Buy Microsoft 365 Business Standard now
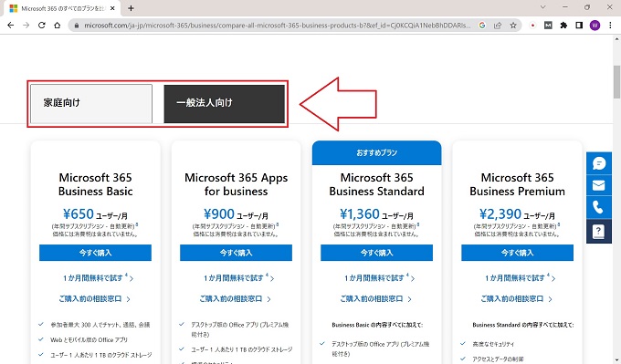Screen dimensions: 621x364 tap(376, 253)
